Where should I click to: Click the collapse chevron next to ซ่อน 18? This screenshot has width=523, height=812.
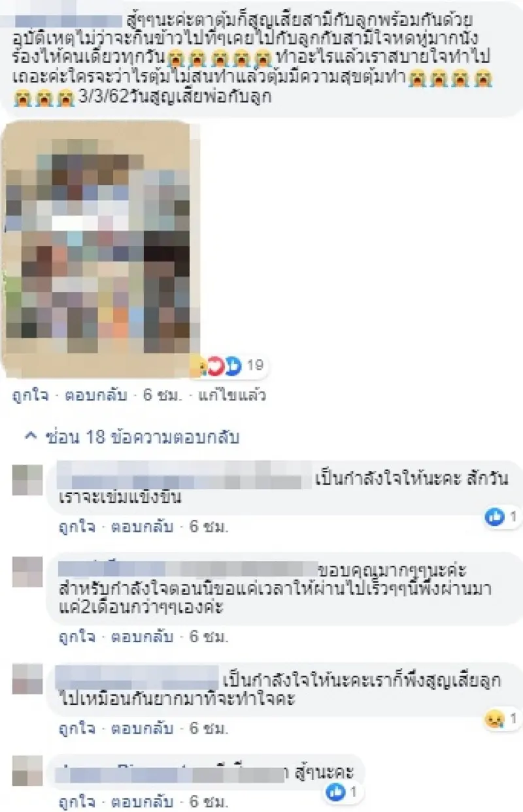click(31, 436)
